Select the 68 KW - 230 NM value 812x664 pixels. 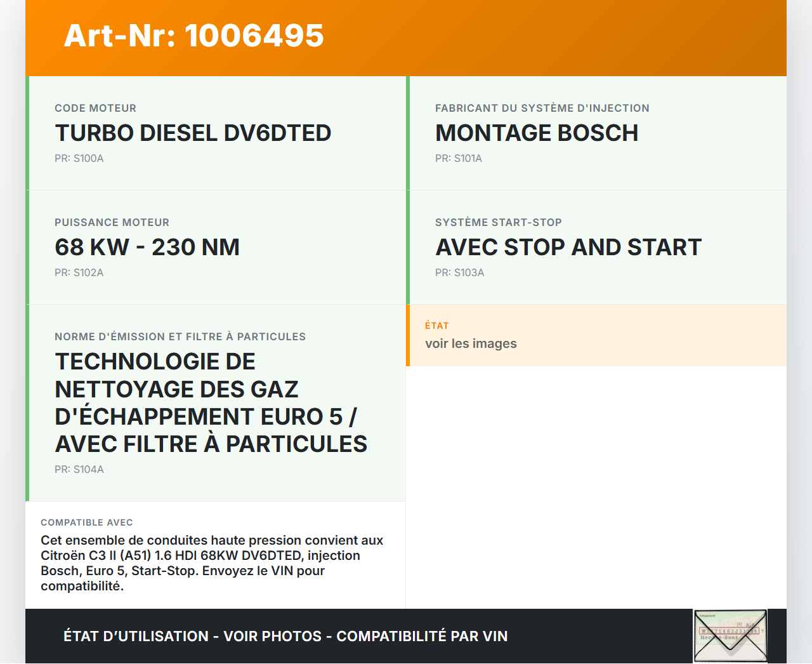point(147,248)
